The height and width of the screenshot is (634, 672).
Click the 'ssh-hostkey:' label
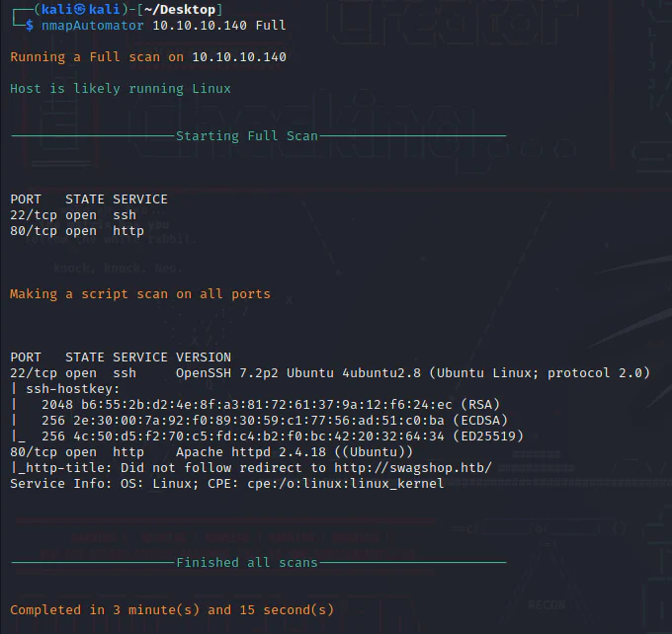click(x=73, y=389)
